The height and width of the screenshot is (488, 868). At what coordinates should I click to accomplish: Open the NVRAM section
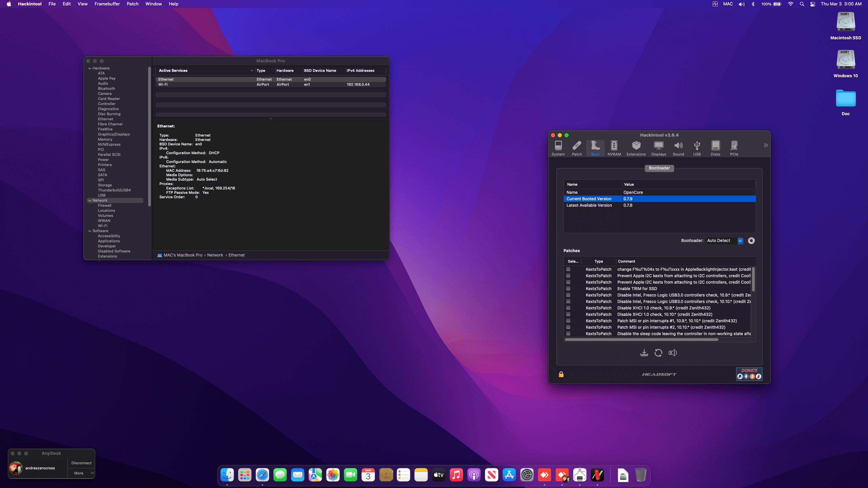pos(614,148)
